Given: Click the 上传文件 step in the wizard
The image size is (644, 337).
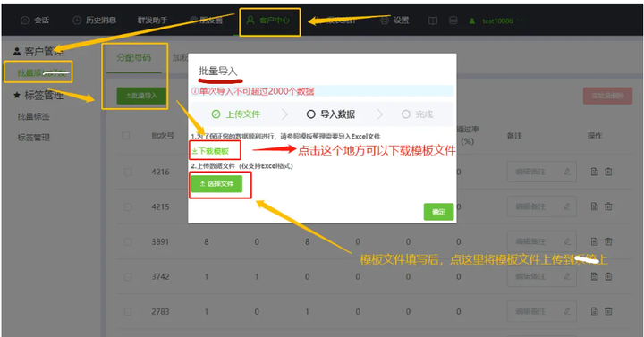Looking at the screenshot, I should [x=236, y=114].
